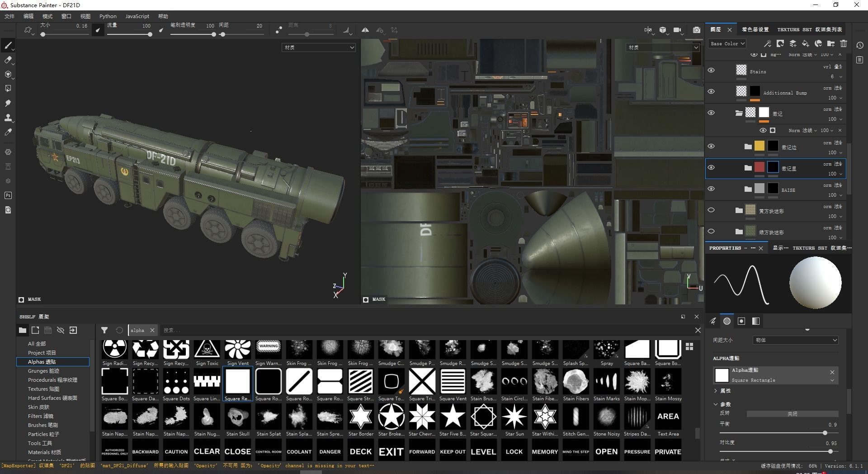Open brush properties tab icon
This screenshot has width=868, height=474.
pos(713,321)
